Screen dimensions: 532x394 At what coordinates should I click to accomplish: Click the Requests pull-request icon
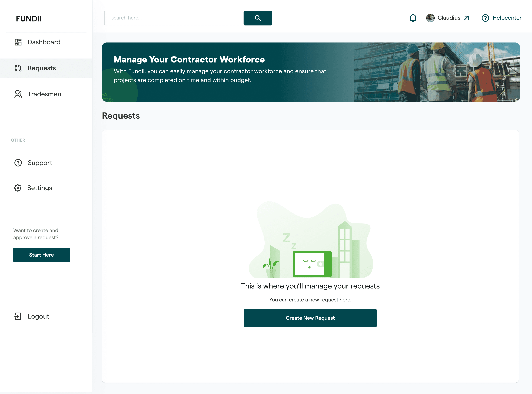point(18,68)
